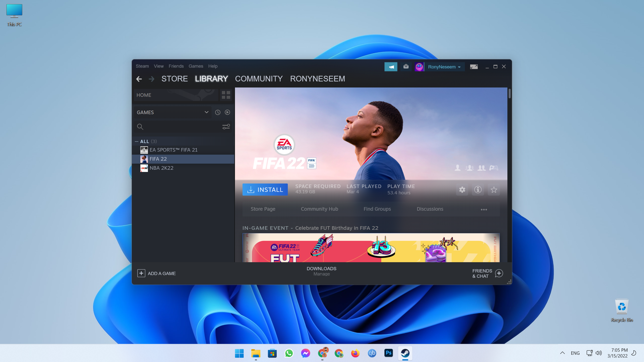Viewport: 644px width, 362px height.
Task: Launch Firefox from the taskbar
Action: (355, 353)
